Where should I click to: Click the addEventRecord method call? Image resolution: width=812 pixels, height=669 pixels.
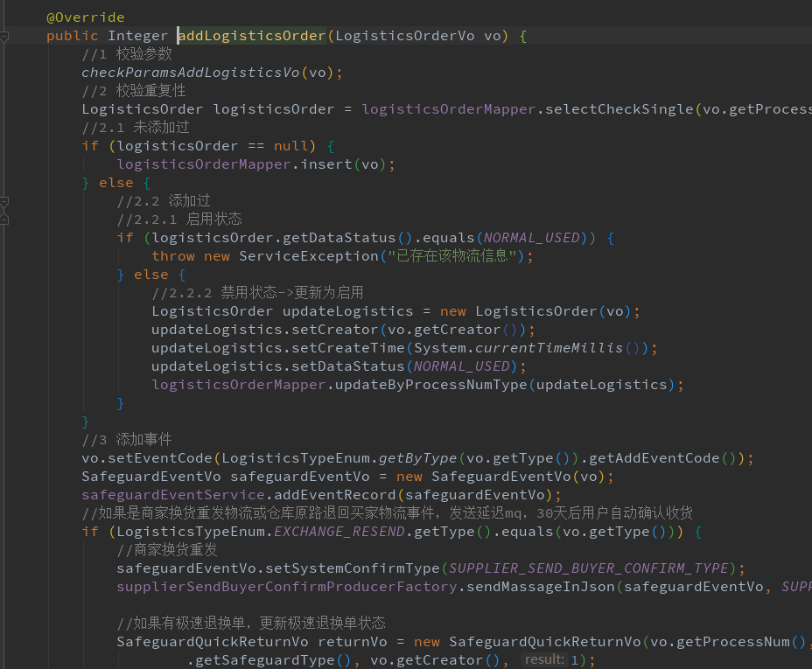(335, 495)
